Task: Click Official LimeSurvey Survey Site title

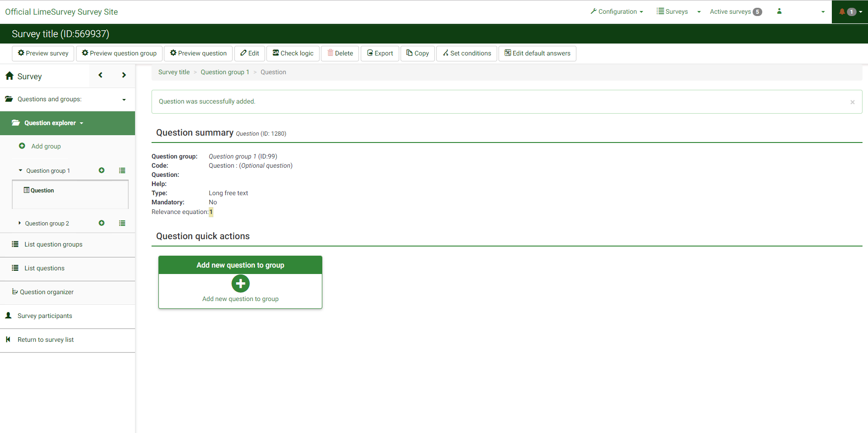Action: click(x=61, y=12)
